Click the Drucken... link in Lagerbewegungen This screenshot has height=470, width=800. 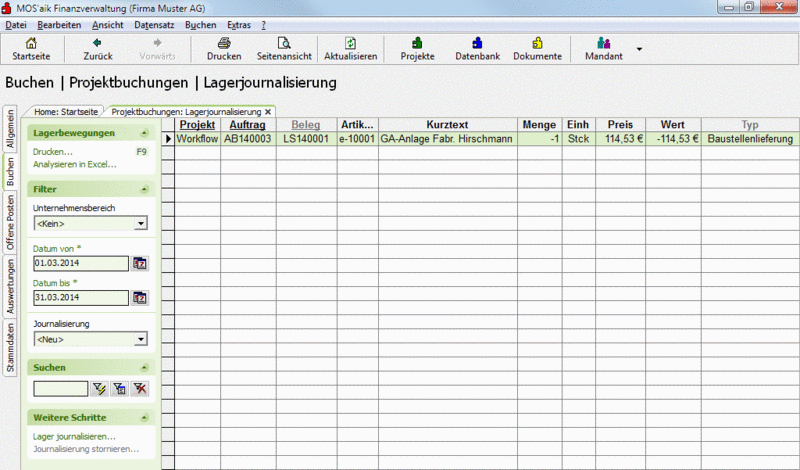coord(53,152)
